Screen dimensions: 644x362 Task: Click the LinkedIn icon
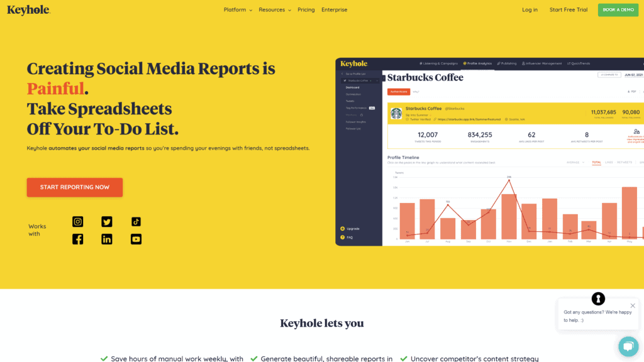(107, 239)
